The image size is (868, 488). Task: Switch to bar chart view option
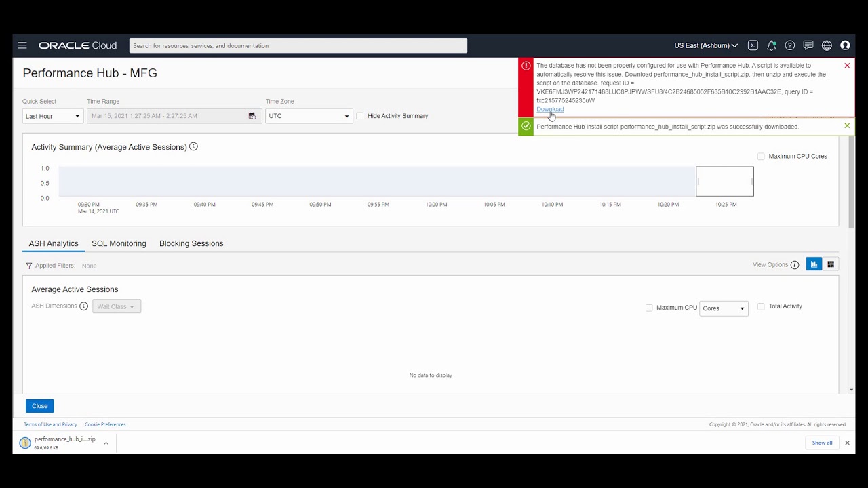pyautogui.click(x=814, y=264)
